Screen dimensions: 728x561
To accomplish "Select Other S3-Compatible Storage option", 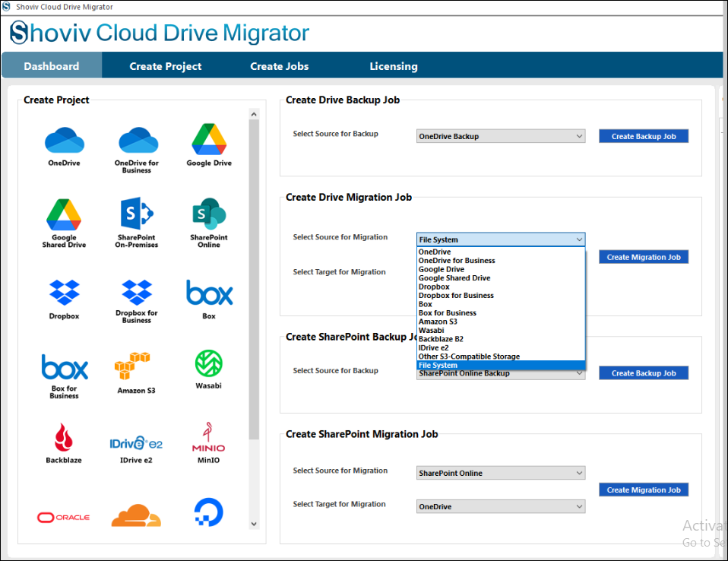I will [x=501, y=357].
